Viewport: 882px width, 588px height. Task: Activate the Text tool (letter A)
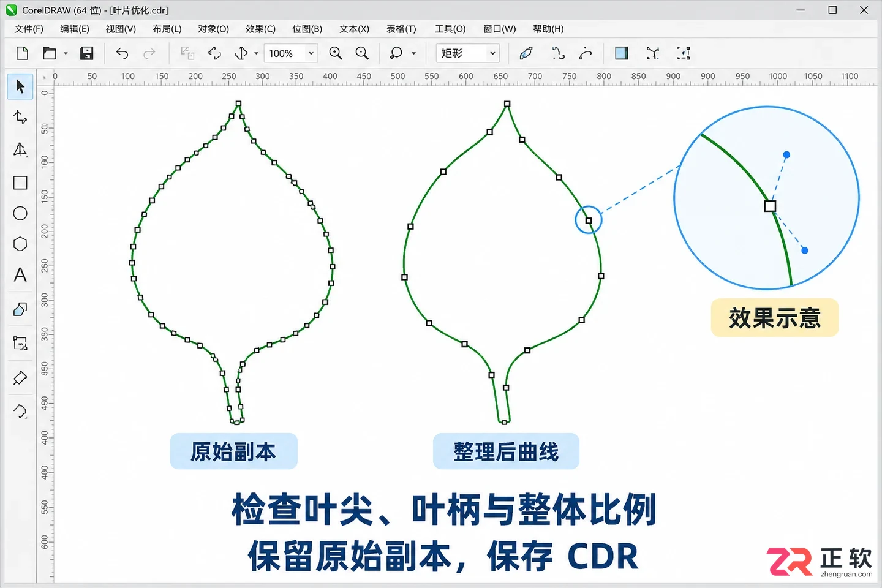(20, 274)
